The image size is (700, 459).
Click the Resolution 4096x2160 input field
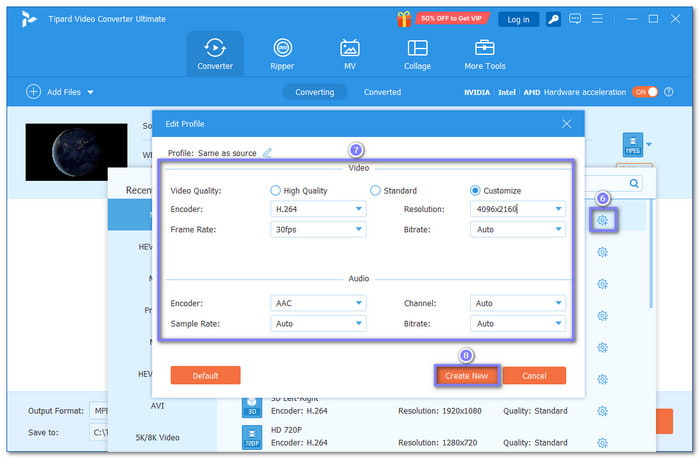(510, 209)
